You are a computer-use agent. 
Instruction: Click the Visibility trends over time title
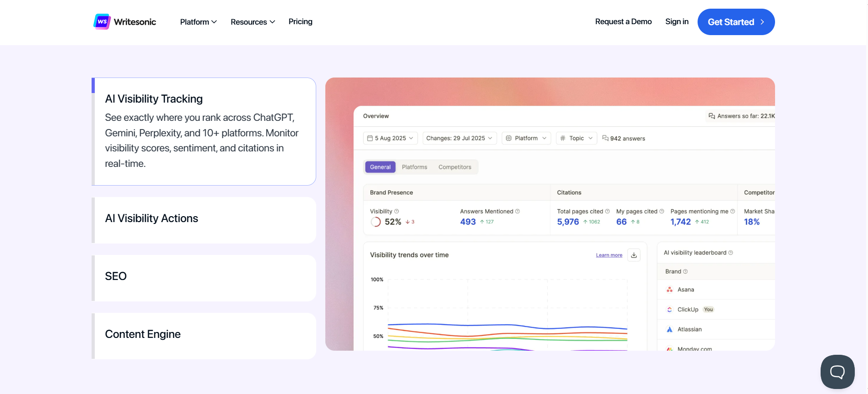click(409, 255)
